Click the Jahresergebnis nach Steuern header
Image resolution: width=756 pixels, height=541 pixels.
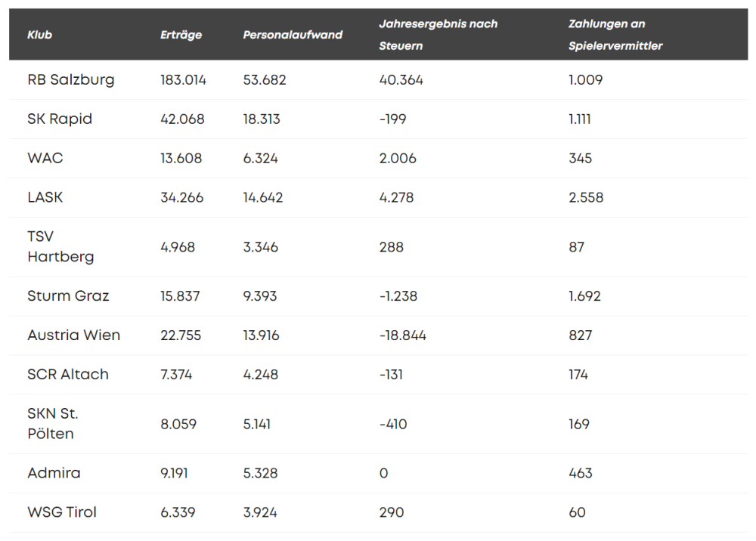(x=438, y=35)
